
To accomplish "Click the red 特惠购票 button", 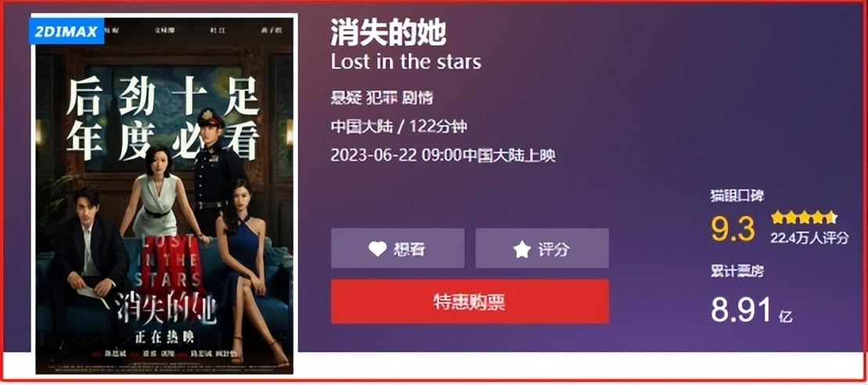I will tap(470, 301).
